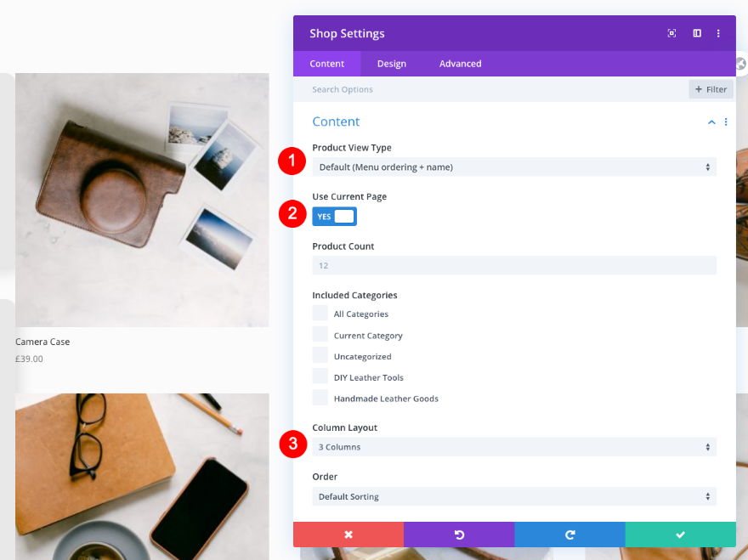Image resolution: width=748 pixels, height=560 pixels.
Task: Open the Content section's three-dot menu
Action: pyautogui.click(x=726, y=122)
